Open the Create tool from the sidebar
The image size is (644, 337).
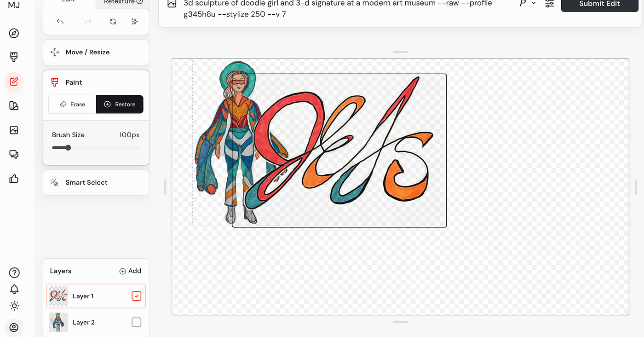[x=13, y=57]
